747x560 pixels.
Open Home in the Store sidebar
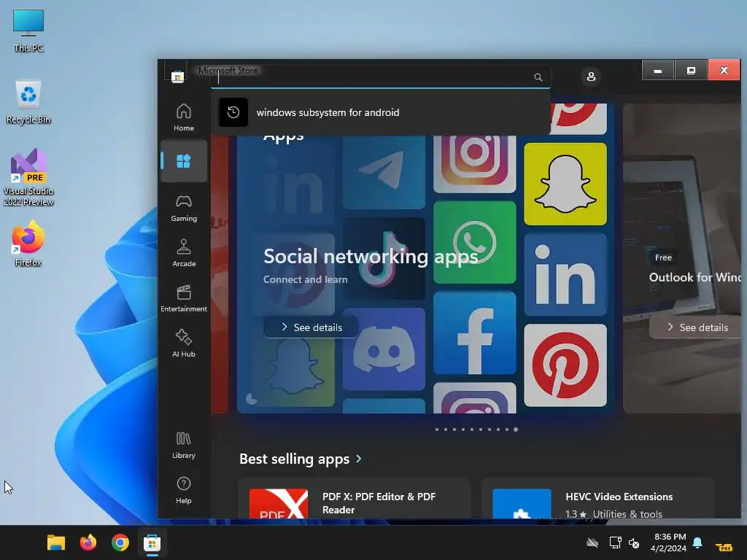tap(183, 117)
